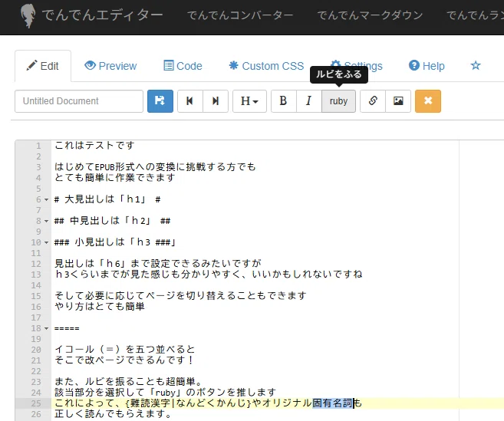
Task: Click the redo (next) arrow button
Action: click(x=216, y=101)
